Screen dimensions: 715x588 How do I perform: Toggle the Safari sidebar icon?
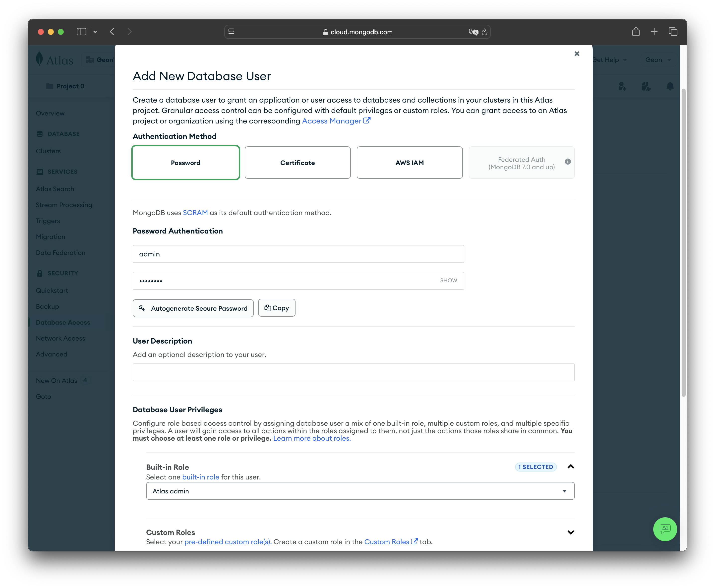click(81, 32)
